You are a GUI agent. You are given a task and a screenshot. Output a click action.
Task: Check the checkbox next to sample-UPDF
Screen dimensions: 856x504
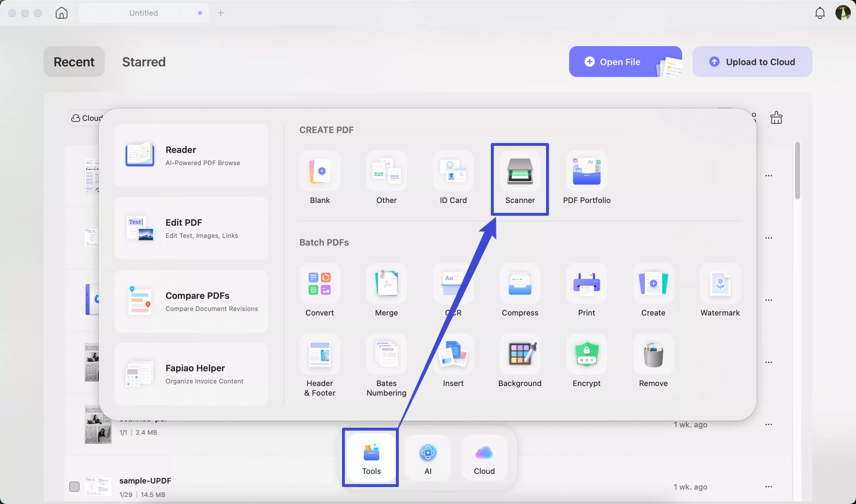(75, 486)
